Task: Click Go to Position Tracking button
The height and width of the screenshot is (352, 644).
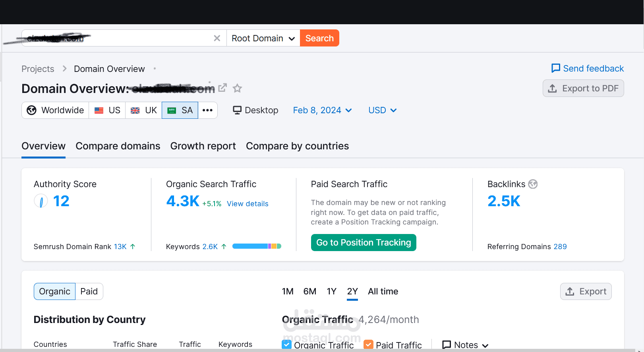Action: pos(364,242)
